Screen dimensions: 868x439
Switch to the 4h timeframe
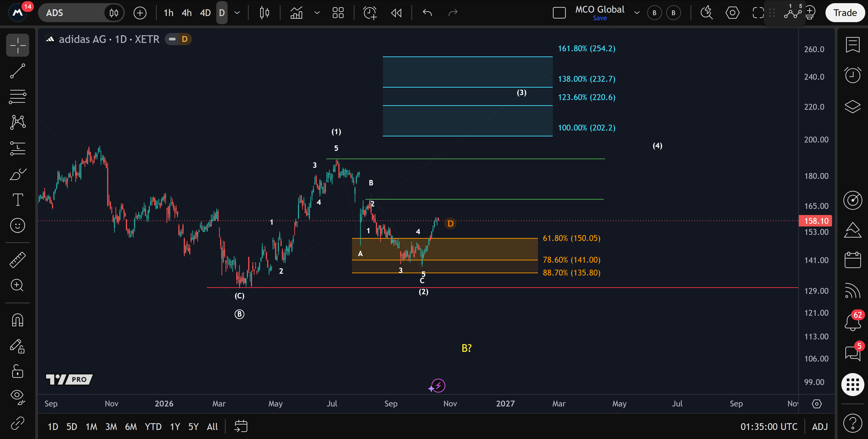pos(187,13)
